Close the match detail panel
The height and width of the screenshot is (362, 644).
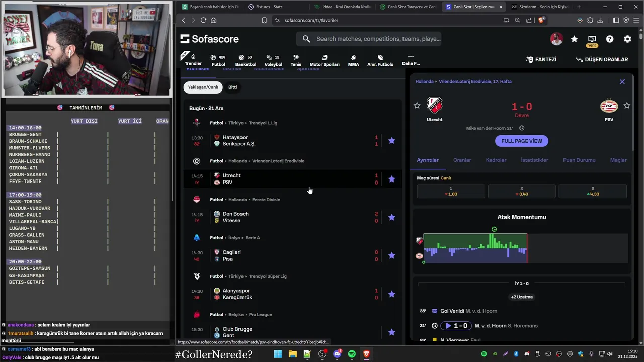[622, 82]
